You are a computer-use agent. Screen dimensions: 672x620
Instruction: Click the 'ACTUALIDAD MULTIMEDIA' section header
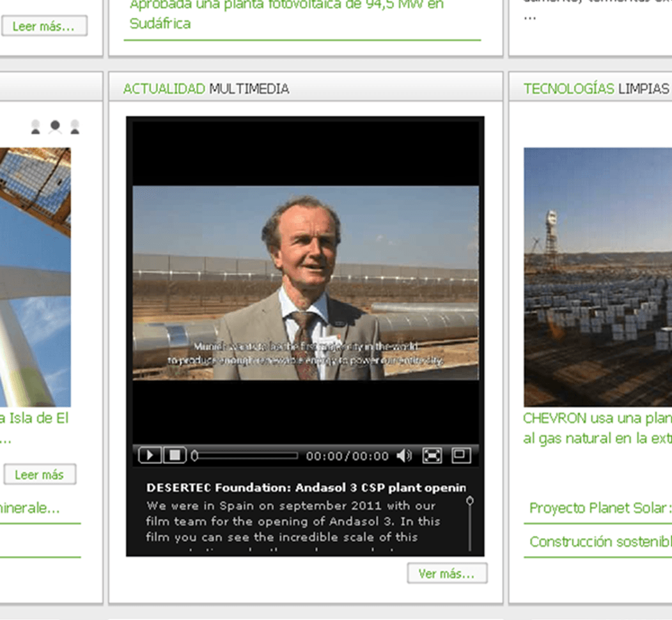206,89
